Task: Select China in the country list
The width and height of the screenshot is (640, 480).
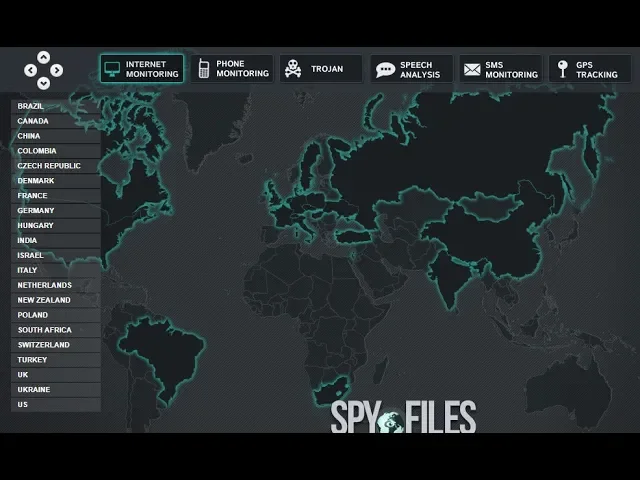Action: [56, 136]
